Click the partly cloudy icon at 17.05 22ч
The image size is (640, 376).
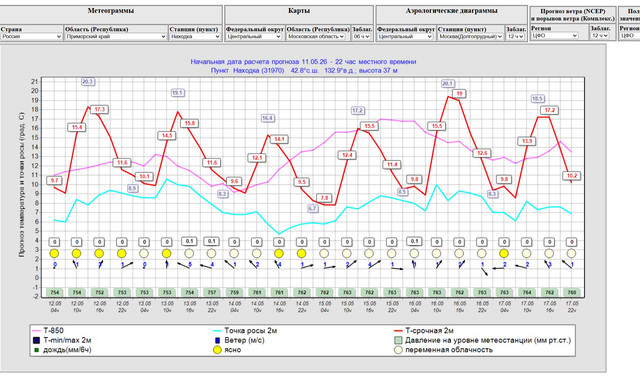(571, 254)
